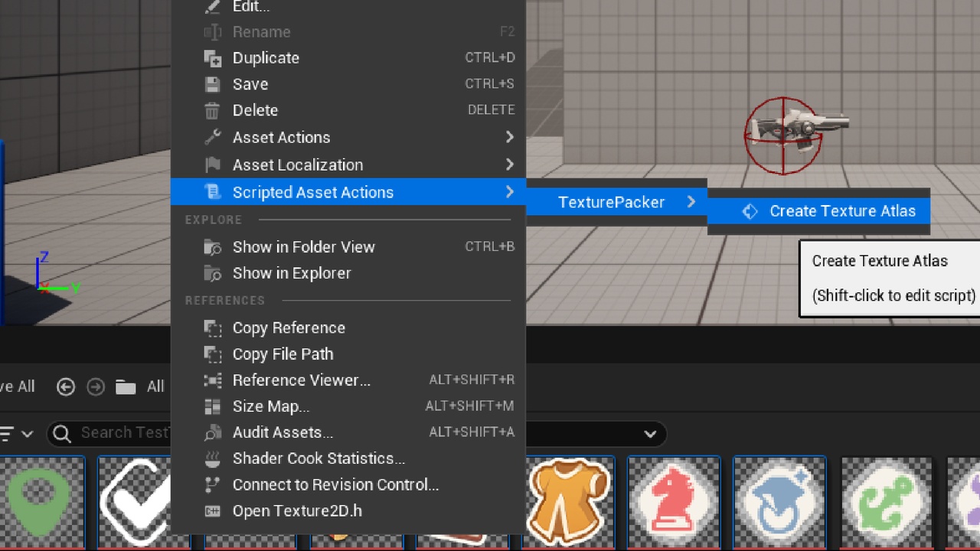Choose Audit Assets... entry
The width and height of the screenshot is (980, 551).
click(348, 432)
